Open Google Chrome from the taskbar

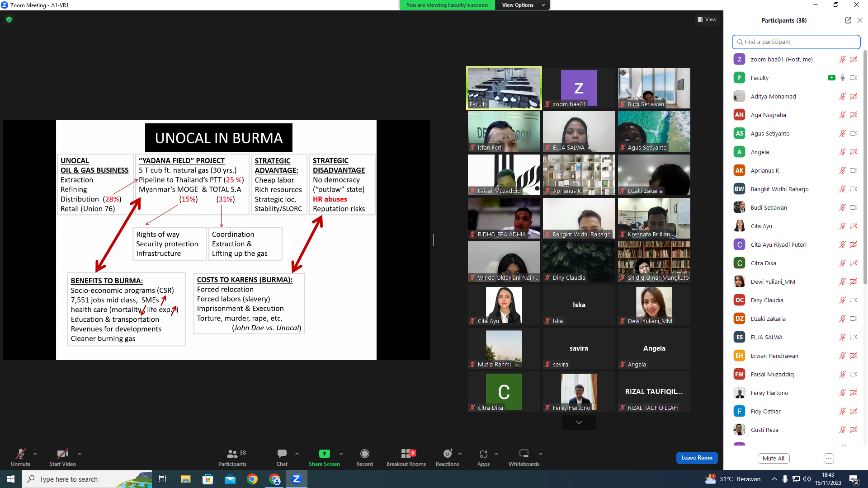252,479
